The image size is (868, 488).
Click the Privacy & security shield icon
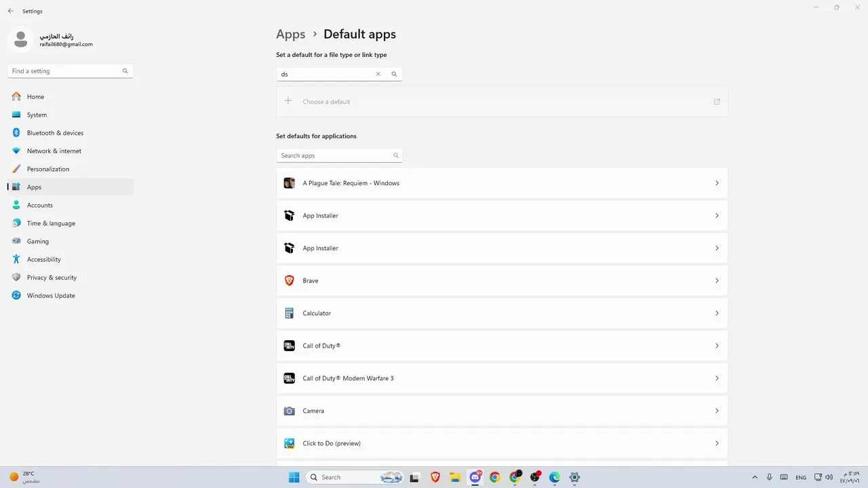click(x=16, y=278)
